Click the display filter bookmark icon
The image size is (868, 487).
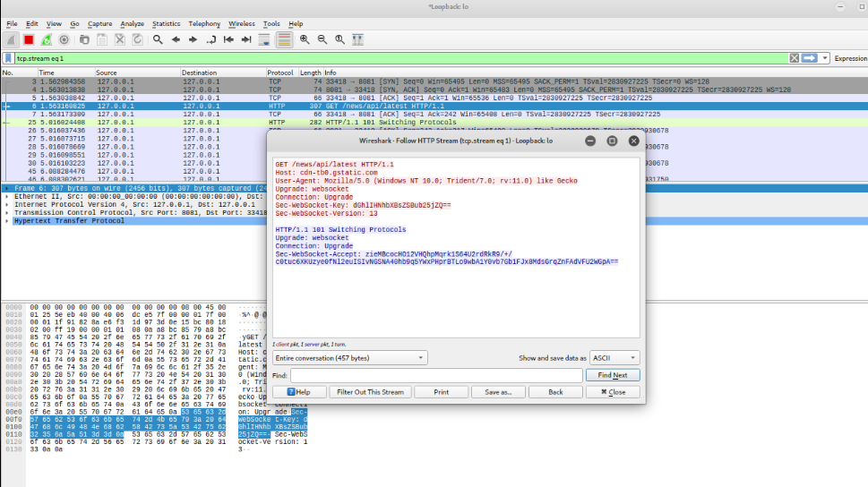click(x=8, y=58)
